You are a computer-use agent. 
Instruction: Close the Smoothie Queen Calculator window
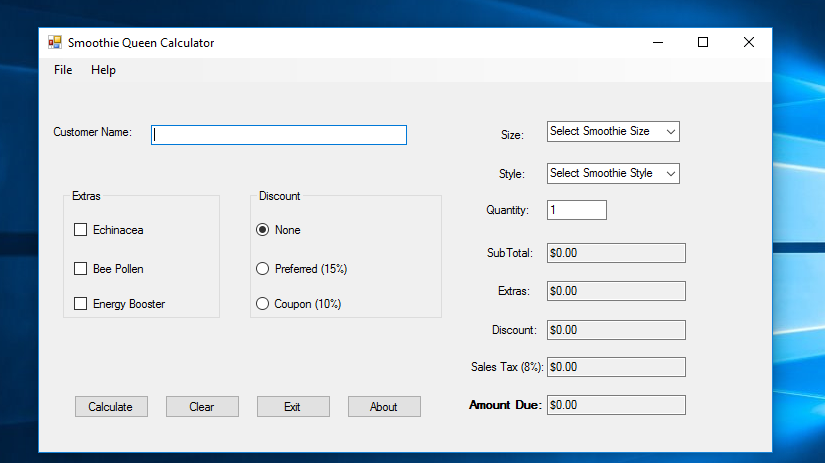(x=749, y=43)
